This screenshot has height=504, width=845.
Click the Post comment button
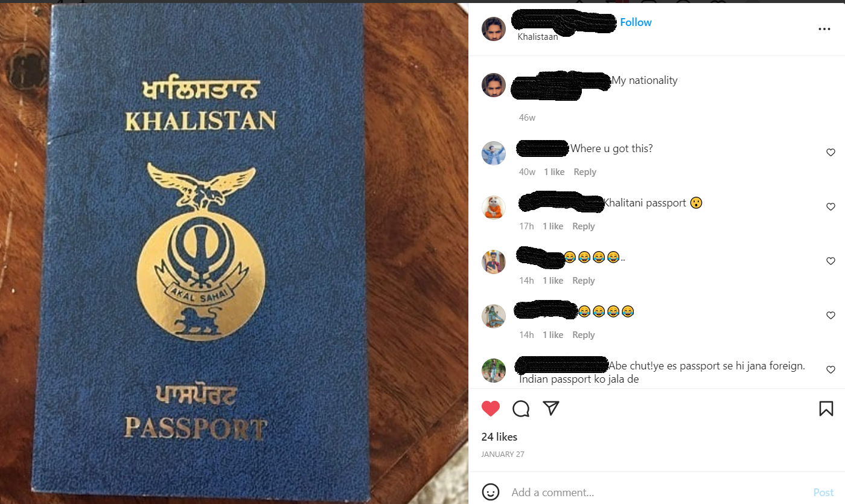[823, 493]
